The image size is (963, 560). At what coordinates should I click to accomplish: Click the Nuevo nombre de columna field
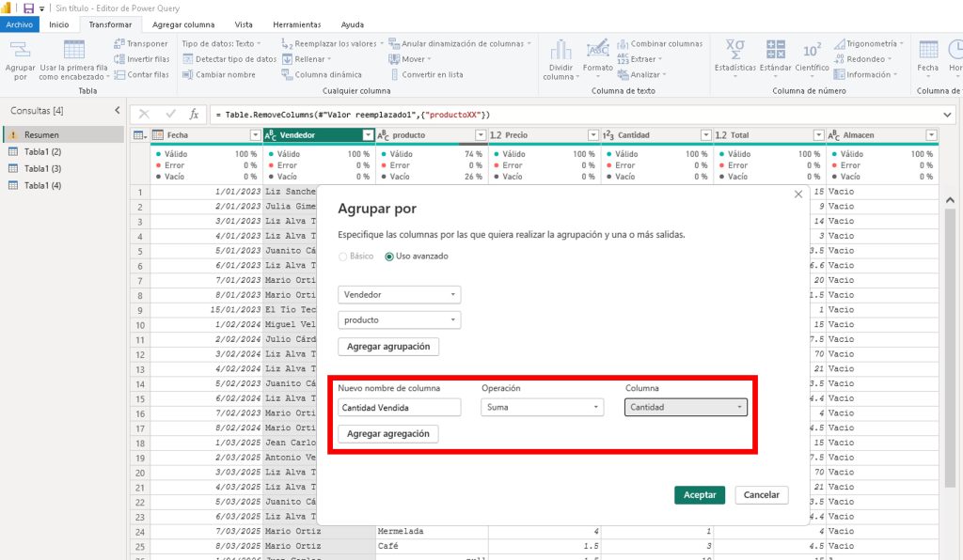pos(399,407)
